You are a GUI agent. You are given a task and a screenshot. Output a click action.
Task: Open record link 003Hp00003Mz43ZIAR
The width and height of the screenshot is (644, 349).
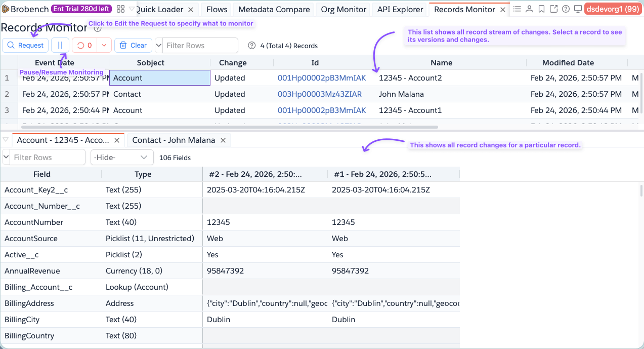[320, 94]
